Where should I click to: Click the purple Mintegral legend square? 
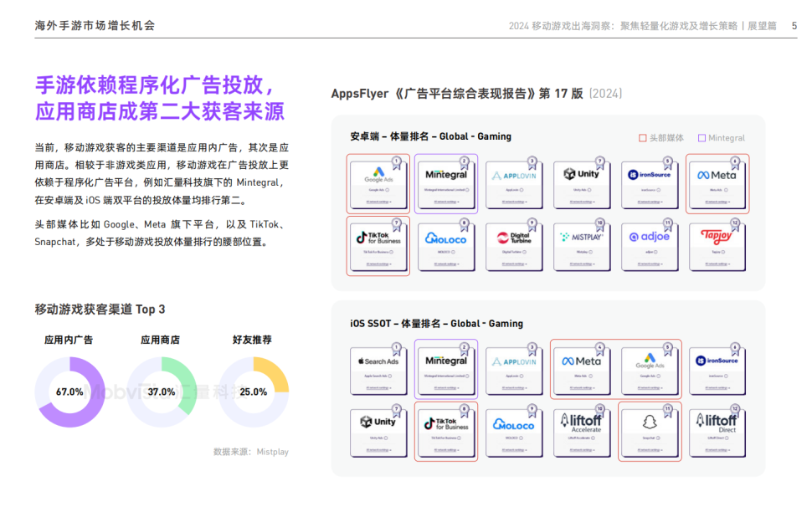click(702, 138)
